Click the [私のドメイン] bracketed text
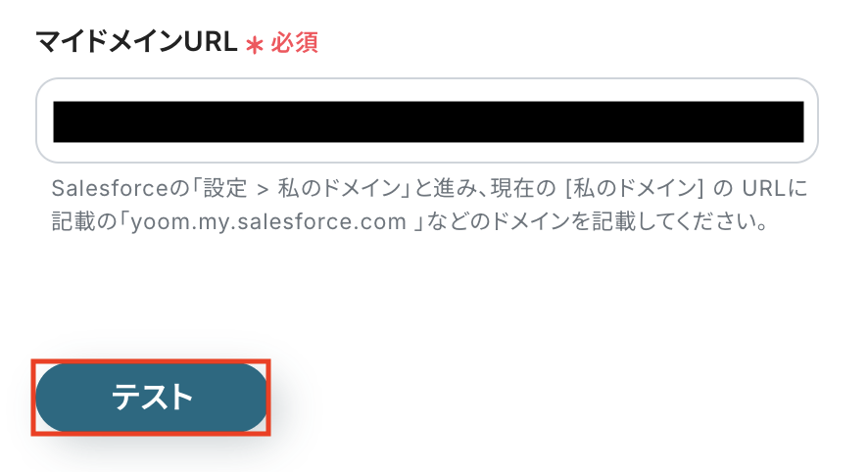Viewport: 868px width, 472px height. pyautogui.click(x=635, y=189)
